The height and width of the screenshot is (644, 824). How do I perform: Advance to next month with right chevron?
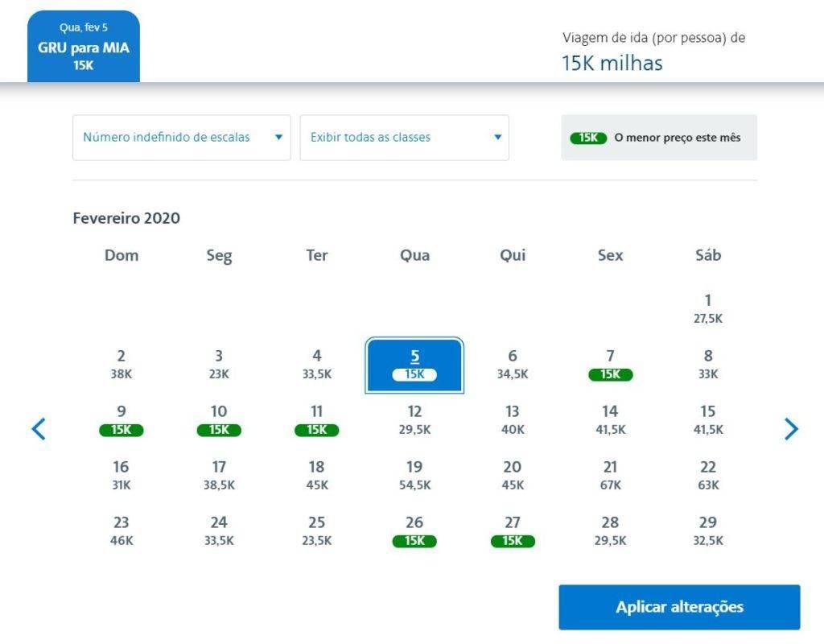pos(791,429)
